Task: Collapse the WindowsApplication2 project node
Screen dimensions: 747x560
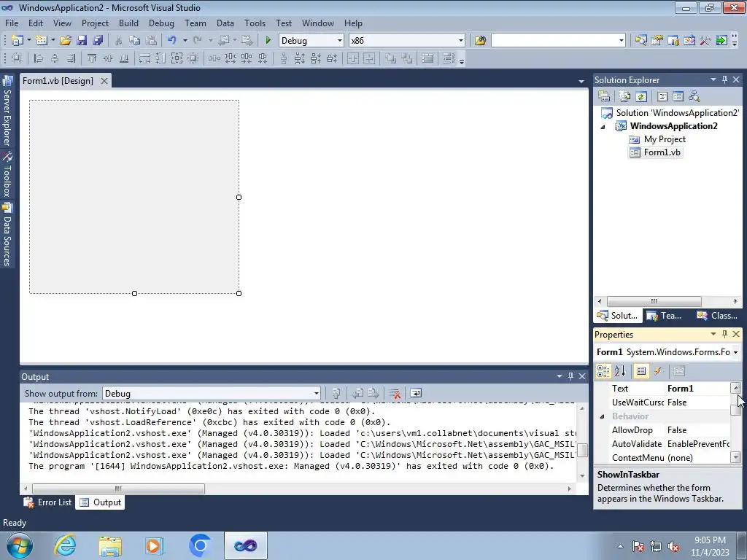Action: pos(603,127)
